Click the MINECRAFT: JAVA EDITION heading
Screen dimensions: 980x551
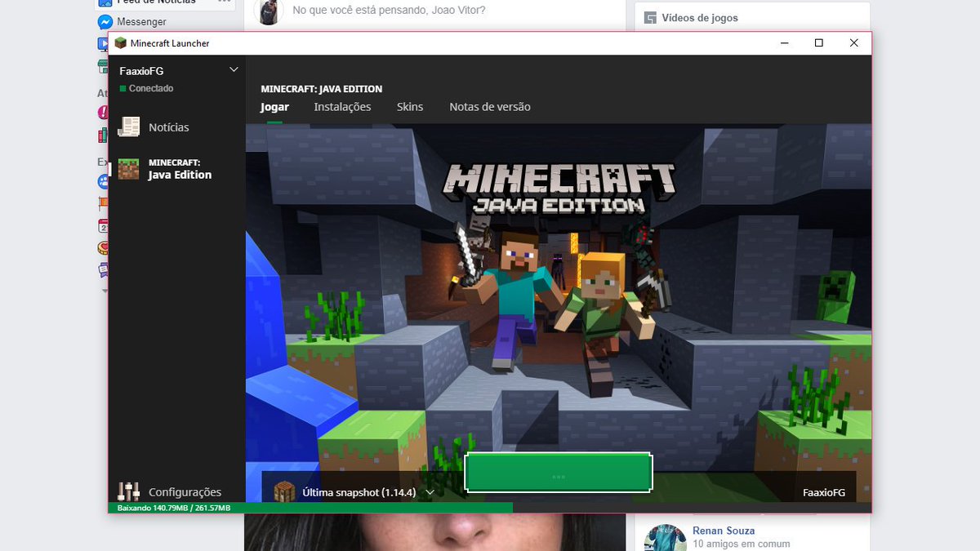click(x=322, y=89)
